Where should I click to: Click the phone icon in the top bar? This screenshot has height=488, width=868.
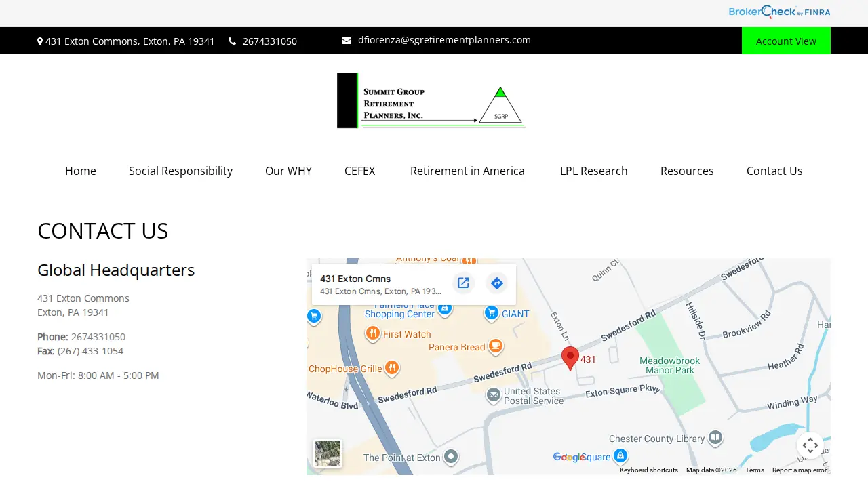pyautogui.click(x=233, y=41)
